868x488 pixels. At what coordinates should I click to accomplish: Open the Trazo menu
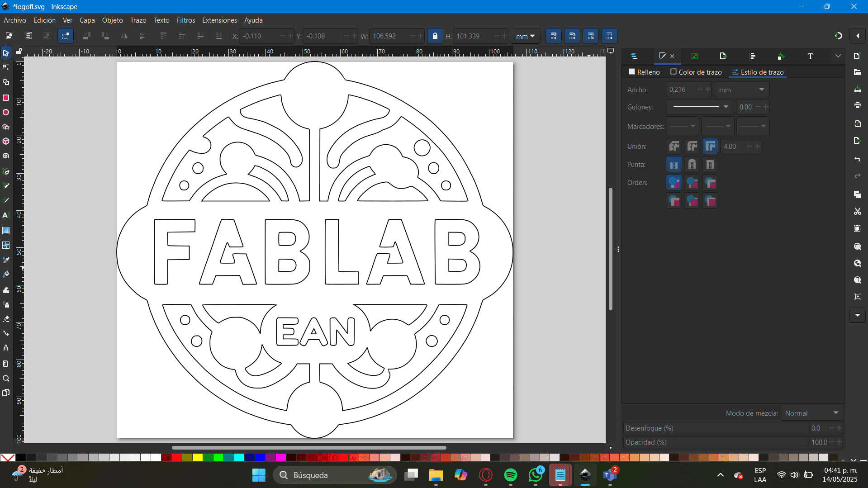(x=138, y=20)
